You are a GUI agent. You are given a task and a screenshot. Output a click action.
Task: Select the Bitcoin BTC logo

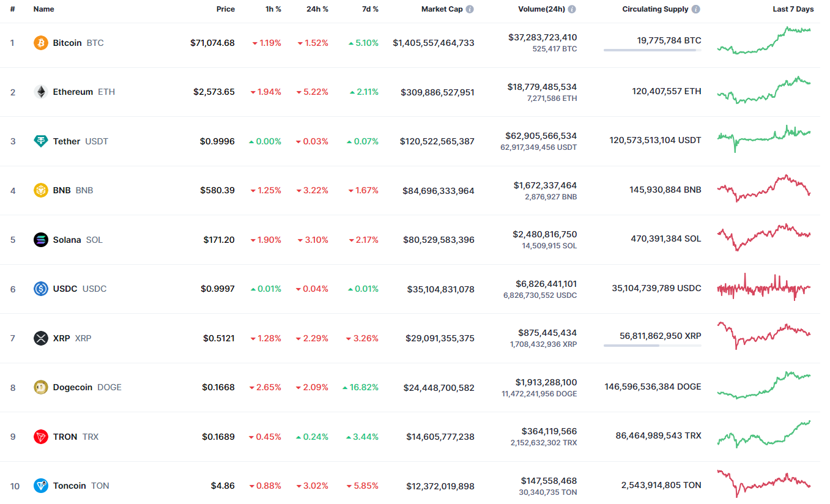coord(40,43)
